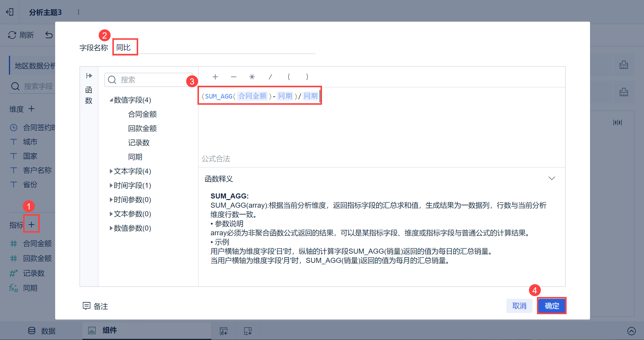Click the 备注 note icon
The width and height of the screenshot is (644, 340).
(86, 306)
